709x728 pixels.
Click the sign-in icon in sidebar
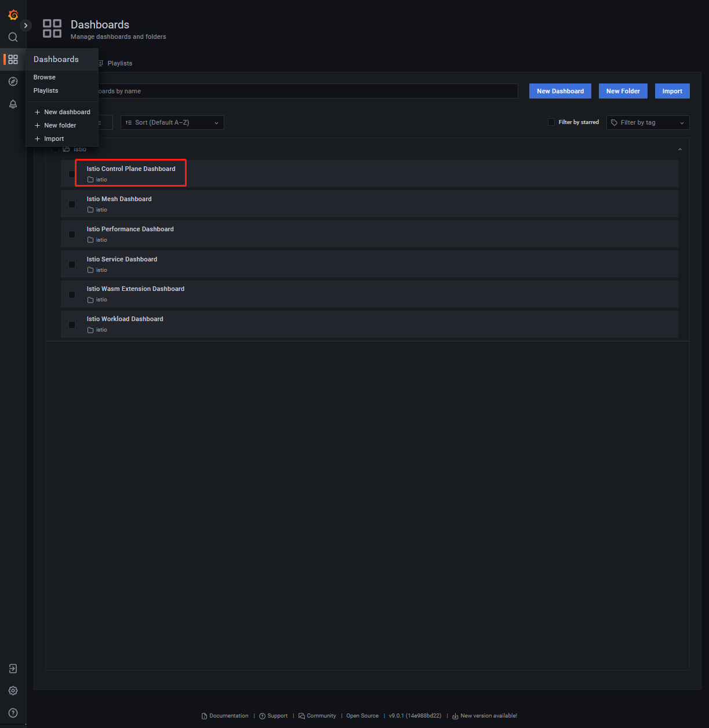point(13,669)
